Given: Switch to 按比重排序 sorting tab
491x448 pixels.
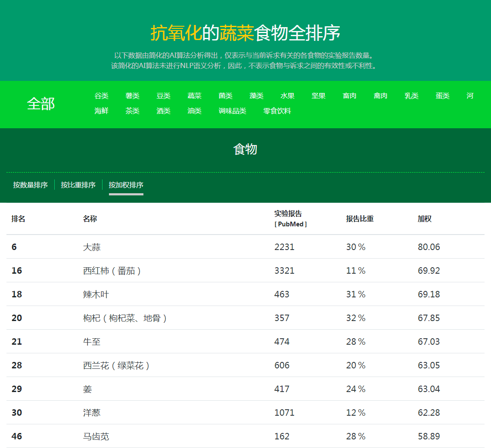Looking at the screenshot, I should pos(78,185).
